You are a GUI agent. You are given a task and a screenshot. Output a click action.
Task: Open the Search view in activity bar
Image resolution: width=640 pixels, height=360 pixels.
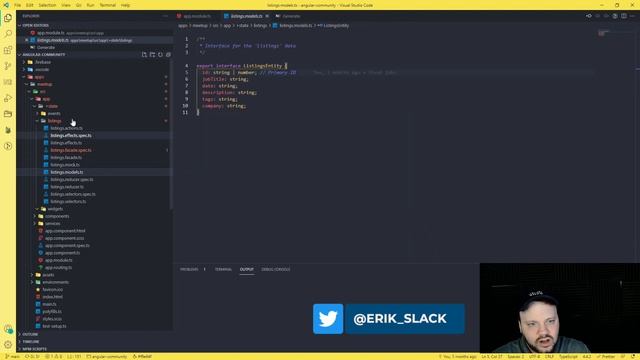8,34
